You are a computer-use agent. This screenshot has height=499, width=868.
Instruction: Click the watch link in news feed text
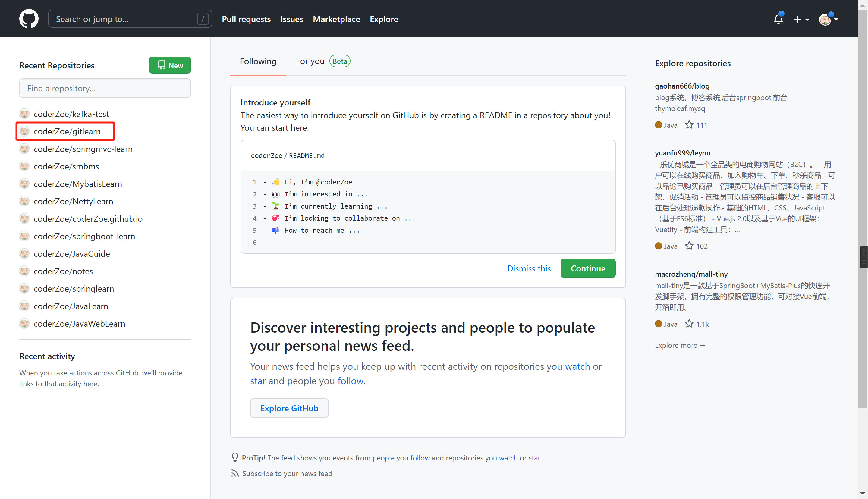tap(577, 366)
